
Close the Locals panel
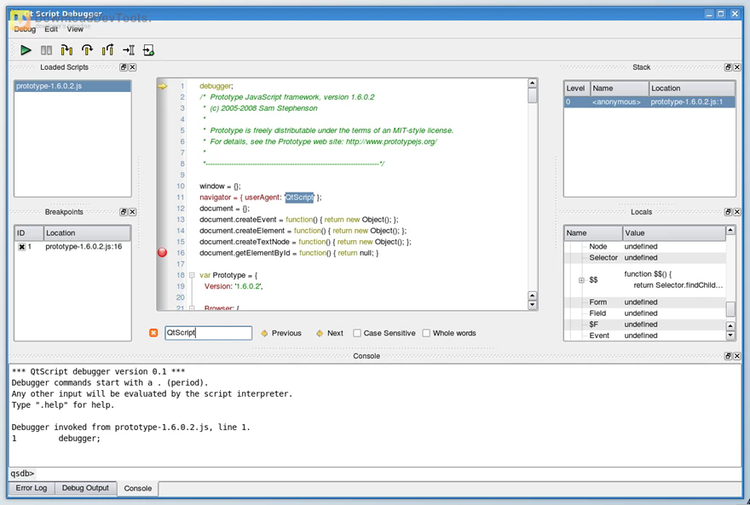tap(737, 212)
